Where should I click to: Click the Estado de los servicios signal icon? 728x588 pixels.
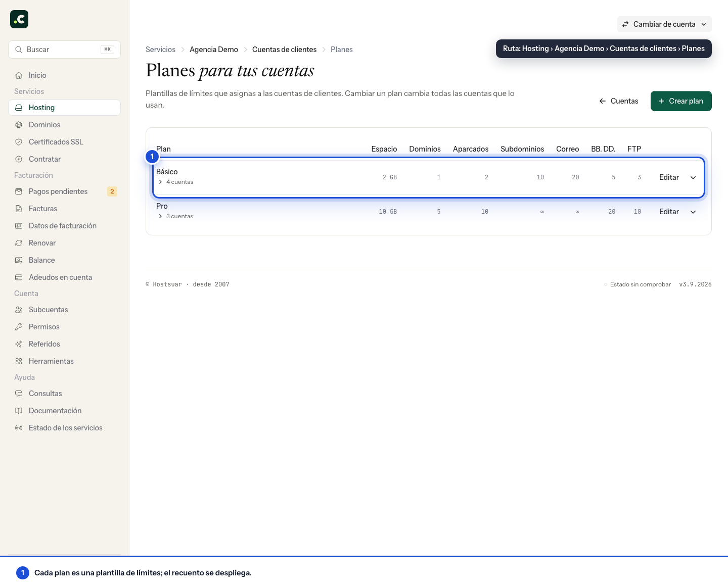pos(19,428)
